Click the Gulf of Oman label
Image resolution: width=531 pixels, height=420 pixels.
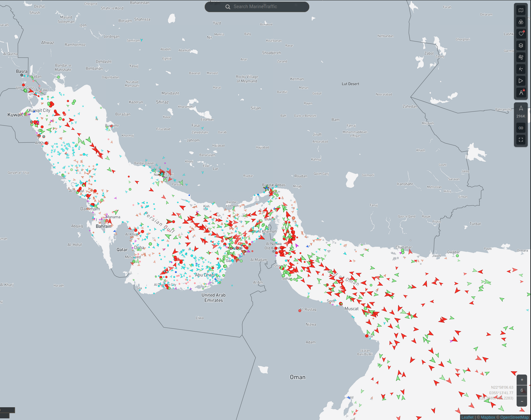tap(343, 277)
